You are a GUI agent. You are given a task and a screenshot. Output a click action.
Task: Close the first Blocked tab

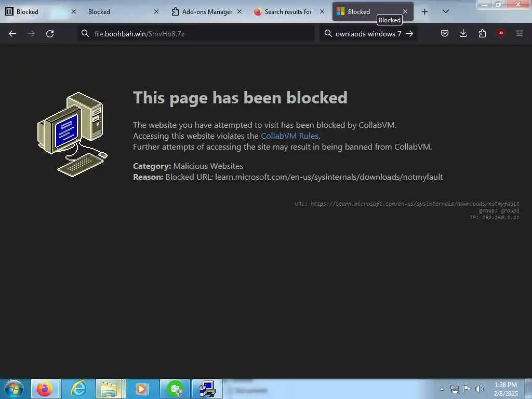[74, 11]
